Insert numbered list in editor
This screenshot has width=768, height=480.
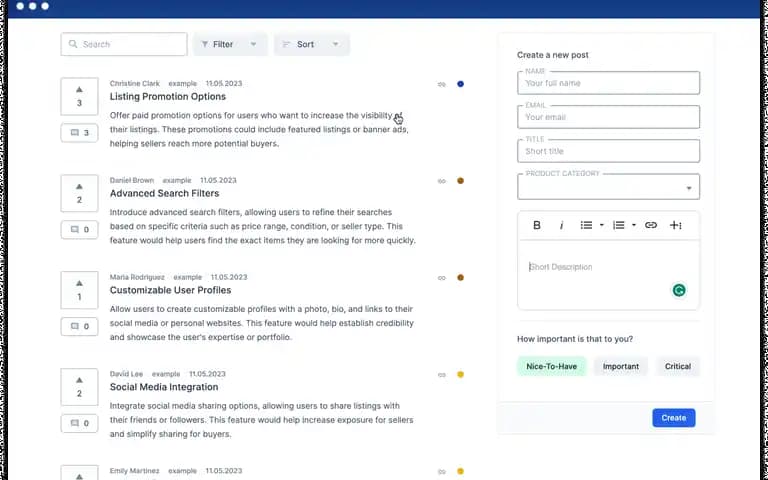coord(619,225)
